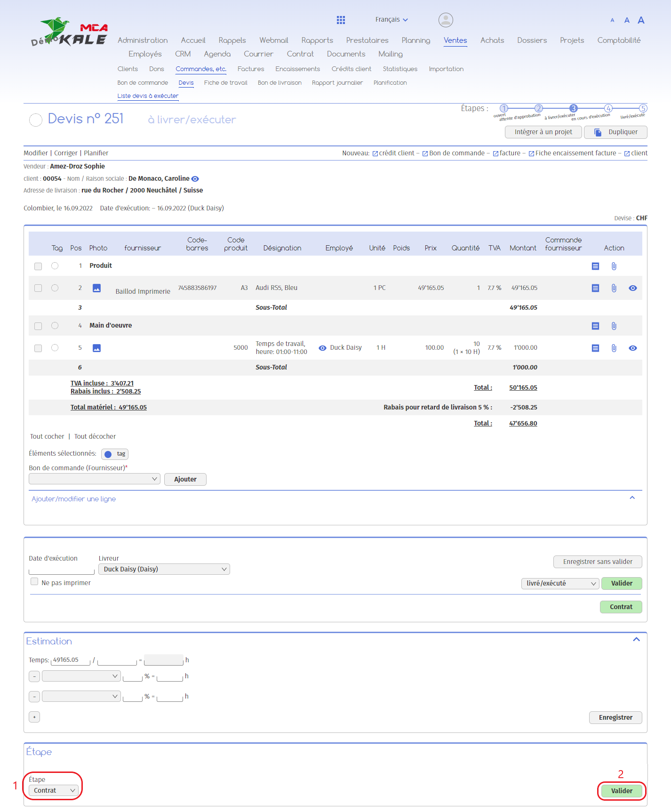Click eye icon next to Duck Daisy
Viewport: 671px width, 812px height.
pyautogui.click(x=322, y=348)
